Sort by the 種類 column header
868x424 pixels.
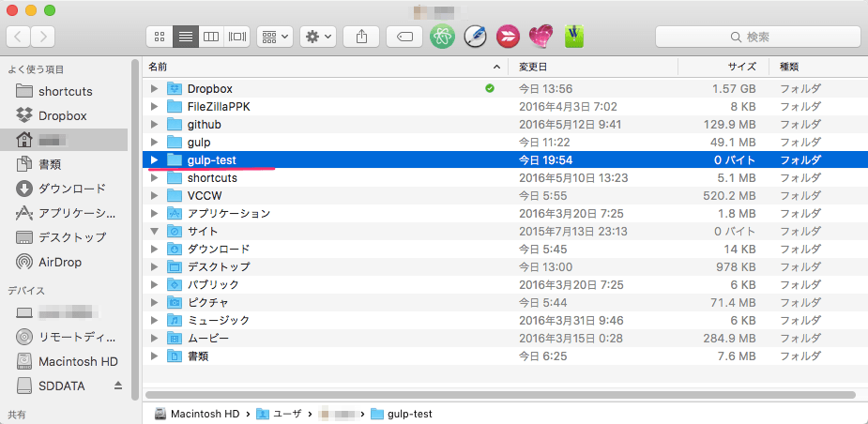818,67
